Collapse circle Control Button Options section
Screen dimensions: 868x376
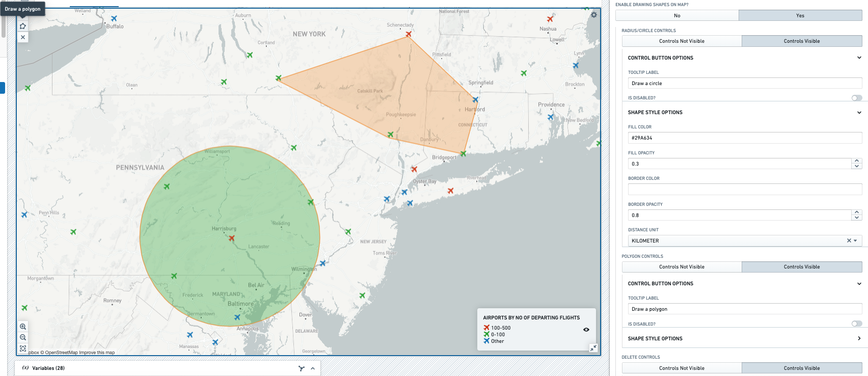tap(859, 58)
